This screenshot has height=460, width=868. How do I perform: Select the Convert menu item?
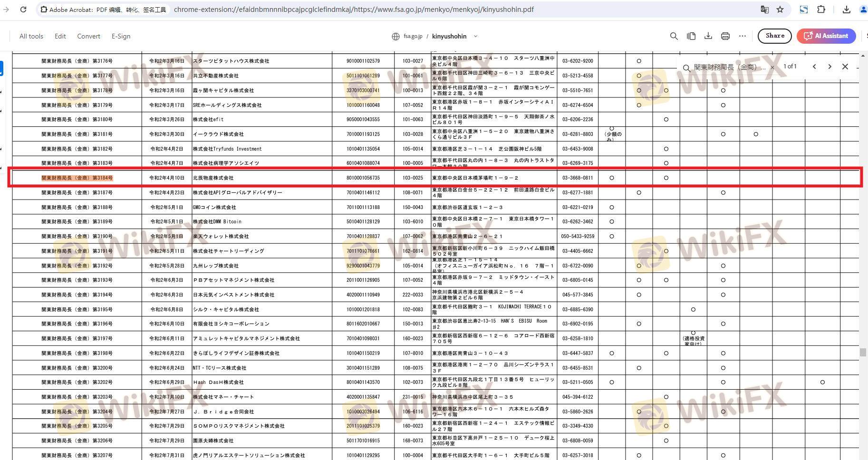(88, 36)
